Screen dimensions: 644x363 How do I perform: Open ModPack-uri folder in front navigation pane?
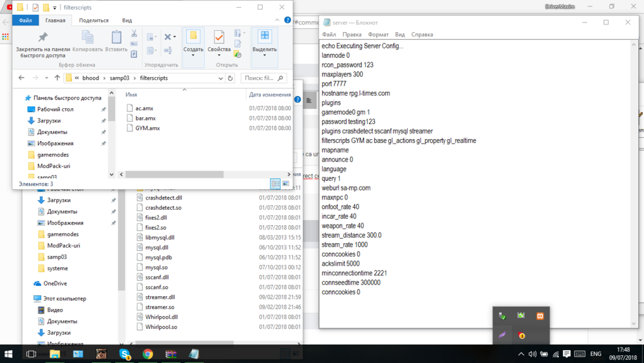coord(53,166)
